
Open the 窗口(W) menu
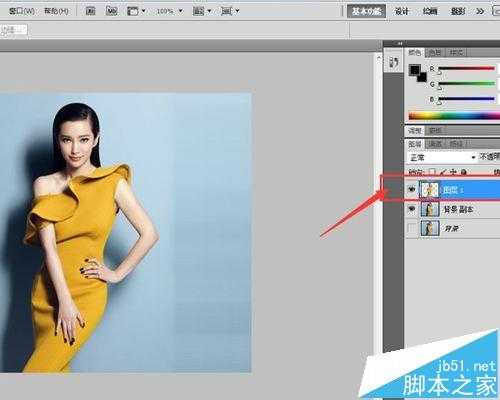[22, 11]
